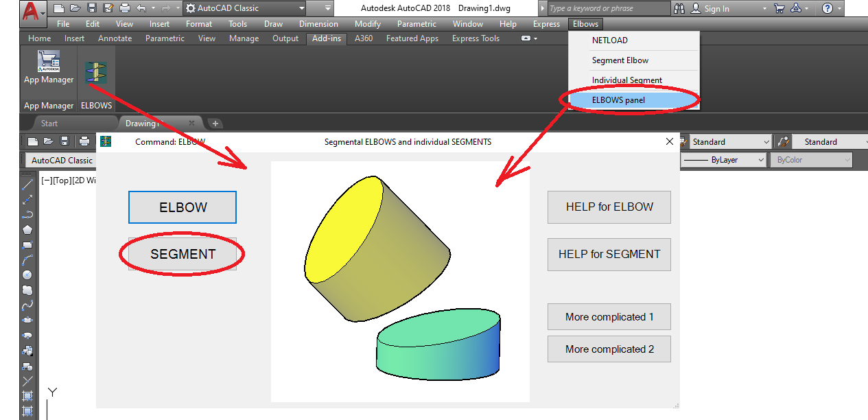Select the Polygon tool
The image size is (868, 420).
pos(27,230)
